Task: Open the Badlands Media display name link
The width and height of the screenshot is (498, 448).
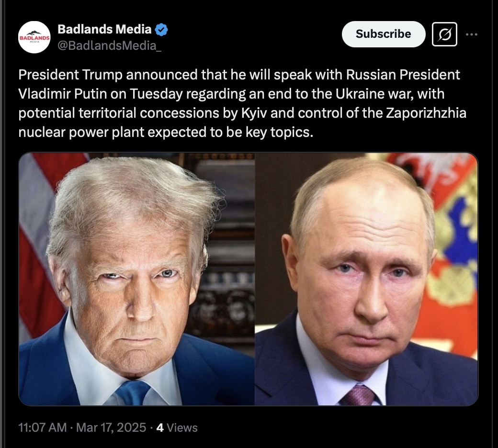Action: coord(104,29)
